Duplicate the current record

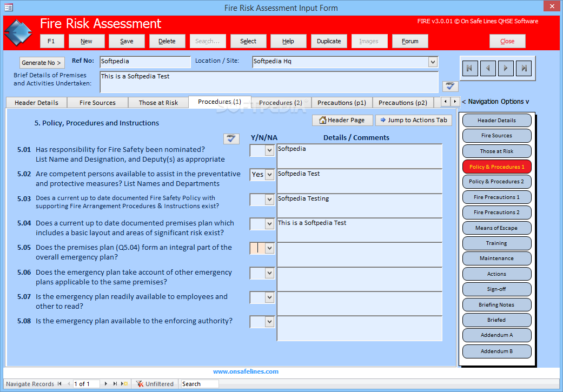point(329,41)
